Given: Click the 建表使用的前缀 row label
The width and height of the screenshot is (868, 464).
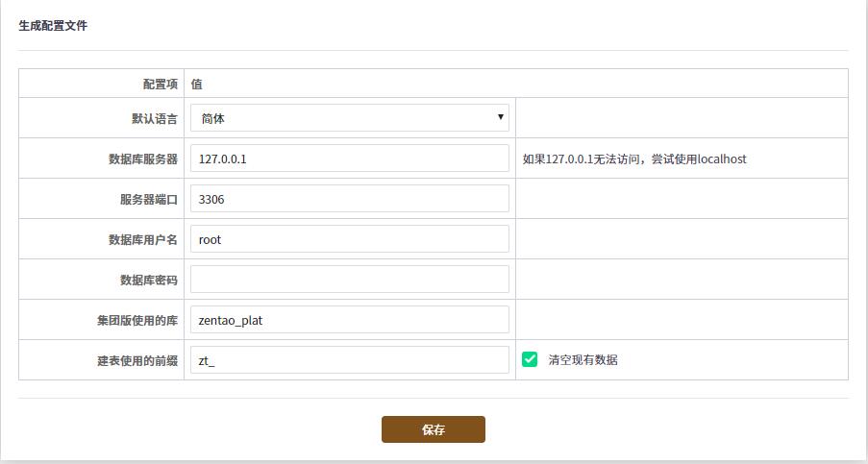Looking at the screenshot, I should [x=136, y=361].
